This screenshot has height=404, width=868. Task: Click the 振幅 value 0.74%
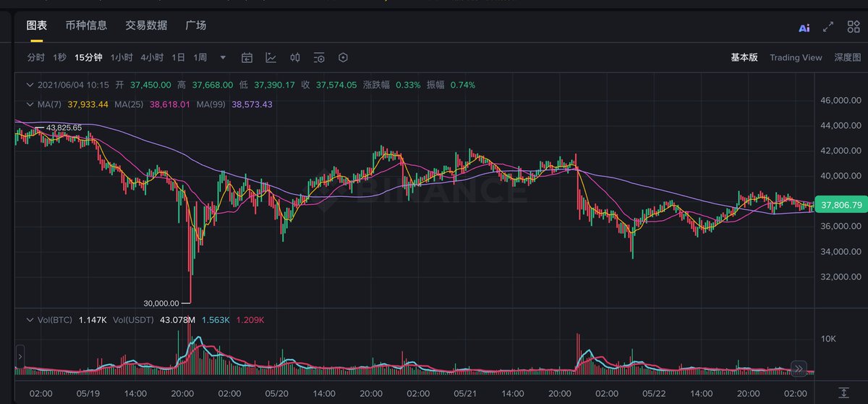coord(463,85)
